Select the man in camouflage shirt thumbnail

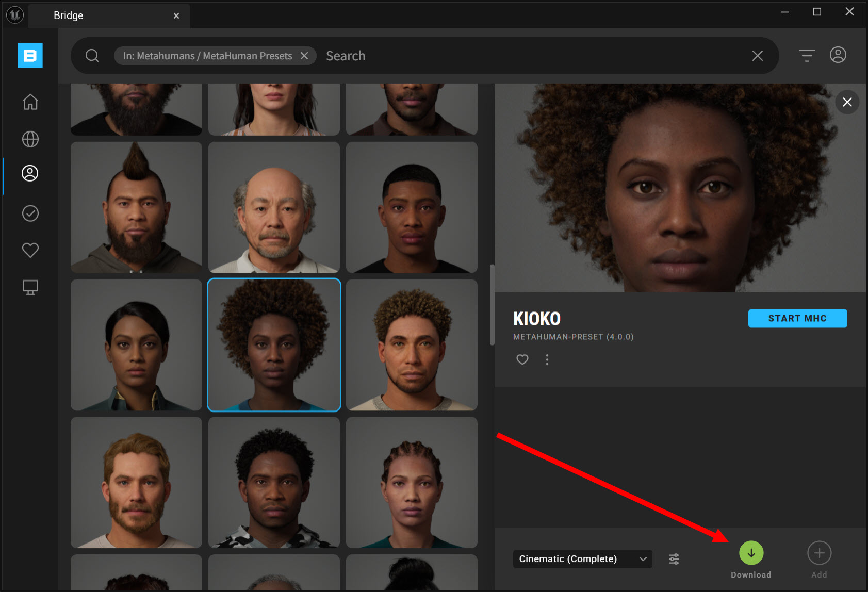click(x=274, y=483)
